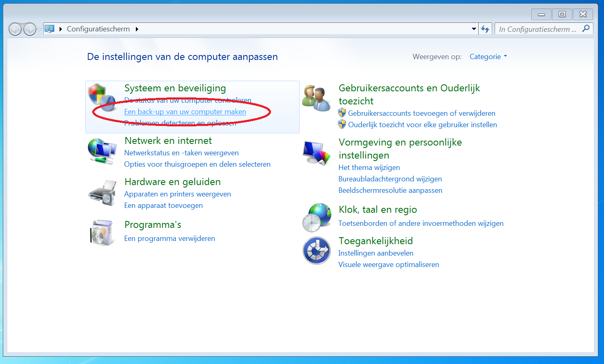
Task: Click the Hardware en geluiden printer icon
Action: 102,193
